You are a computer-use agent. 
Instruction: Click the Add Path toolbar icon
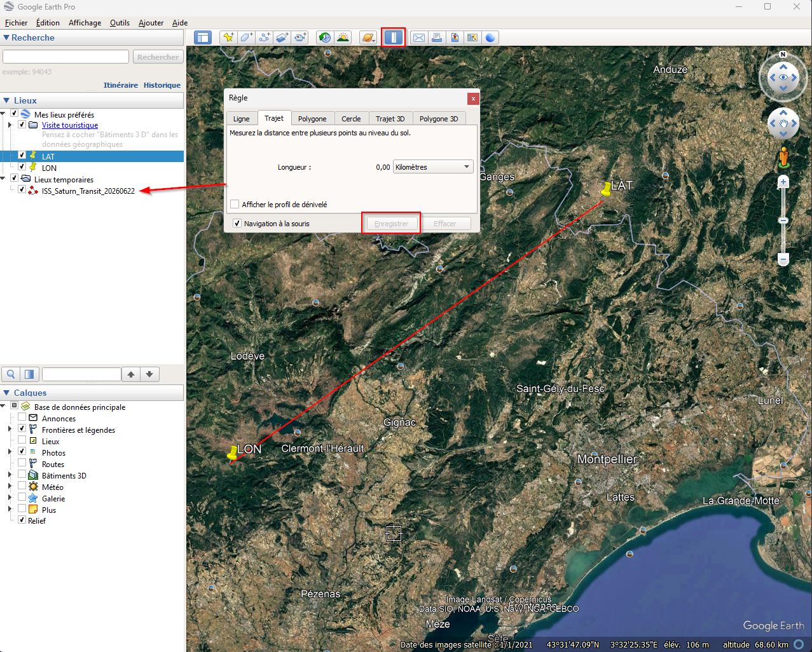pos(264,37)
